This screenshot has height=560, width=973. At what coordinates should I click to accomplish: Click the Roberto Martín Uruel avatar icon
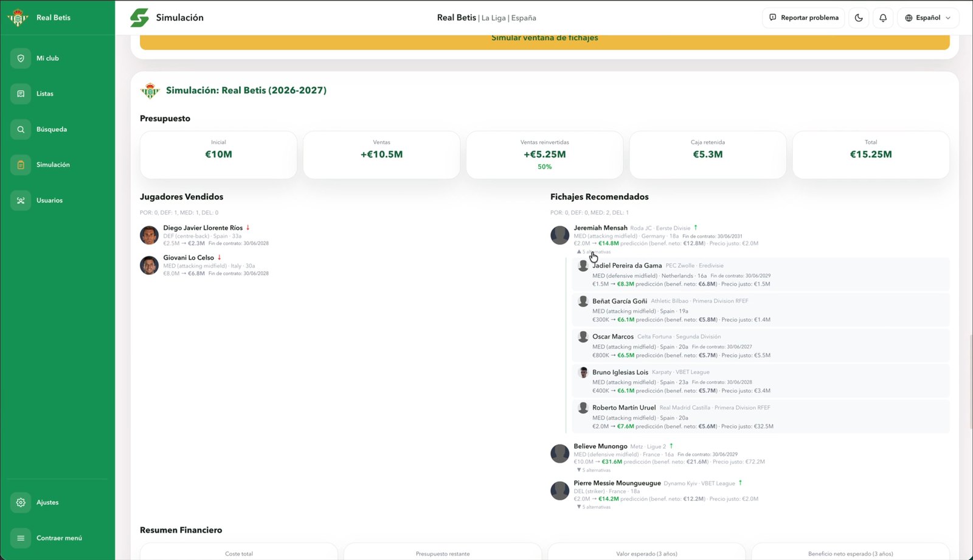583,408
